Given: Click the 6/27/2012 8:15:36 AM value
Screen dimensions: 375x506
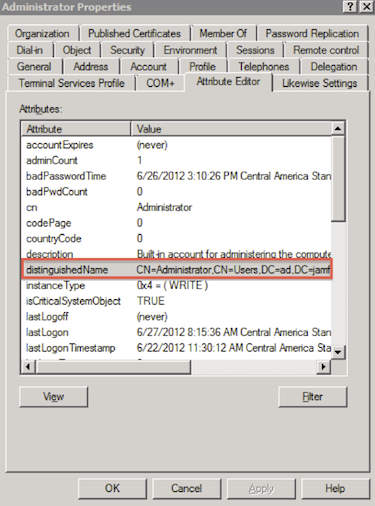Looking at the screenshot, I should tap(234, 332).
